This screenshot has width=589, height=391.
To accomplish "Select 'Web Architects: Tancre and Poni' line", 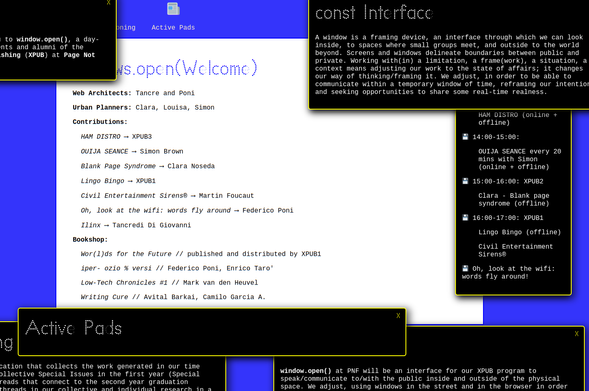I will tap(133, 93).
